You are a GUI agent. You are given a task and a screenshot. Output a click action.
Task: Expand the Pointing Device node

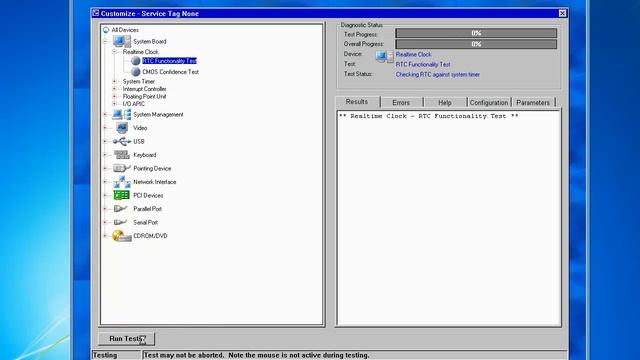[105, 168]
